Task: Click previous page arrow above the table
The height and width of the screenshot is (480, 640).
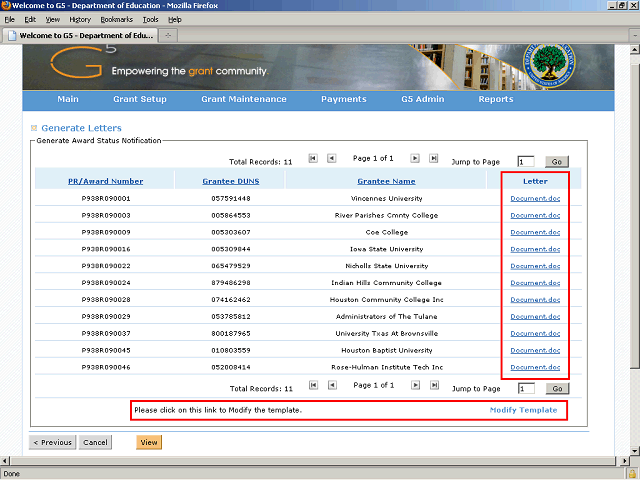Action: (x=331, y=158)
